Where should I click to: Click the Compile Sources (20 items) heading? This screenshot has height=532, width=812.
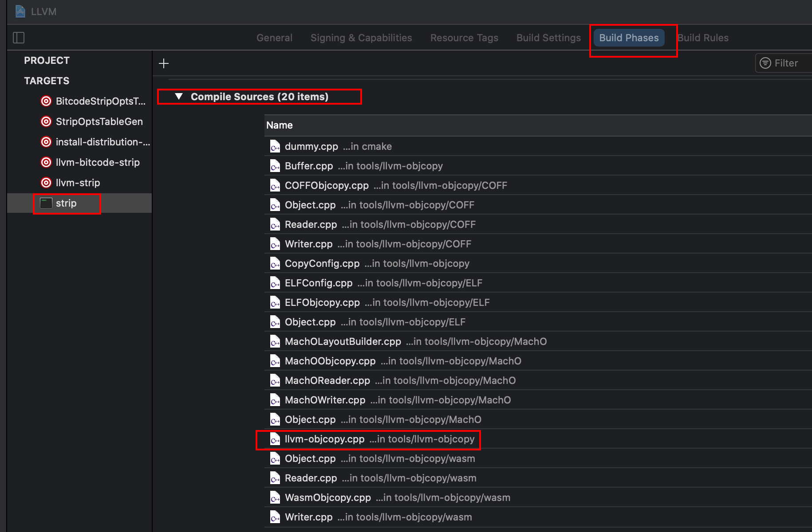[x=260, y=97]
